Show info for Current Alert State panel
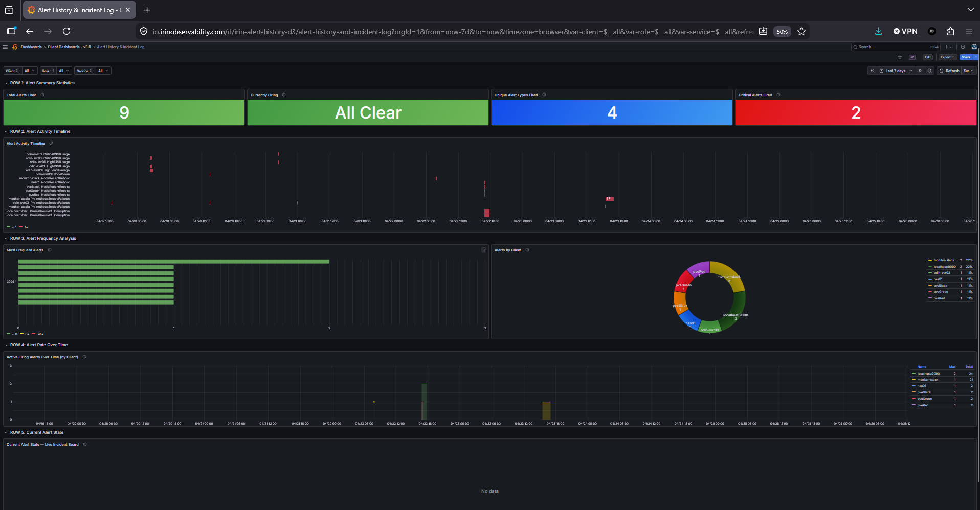Screen dimensions: 980x510 click(85, 444)
